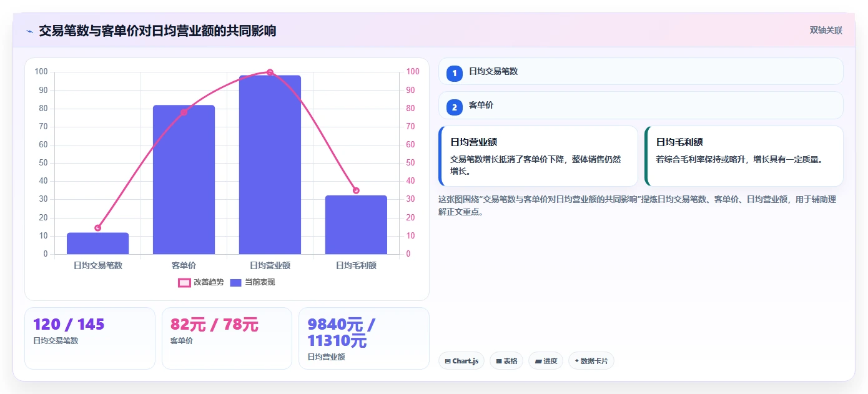Click the number 2 badge for 客单价
This screenshot has width=868, height=394.
455,107
